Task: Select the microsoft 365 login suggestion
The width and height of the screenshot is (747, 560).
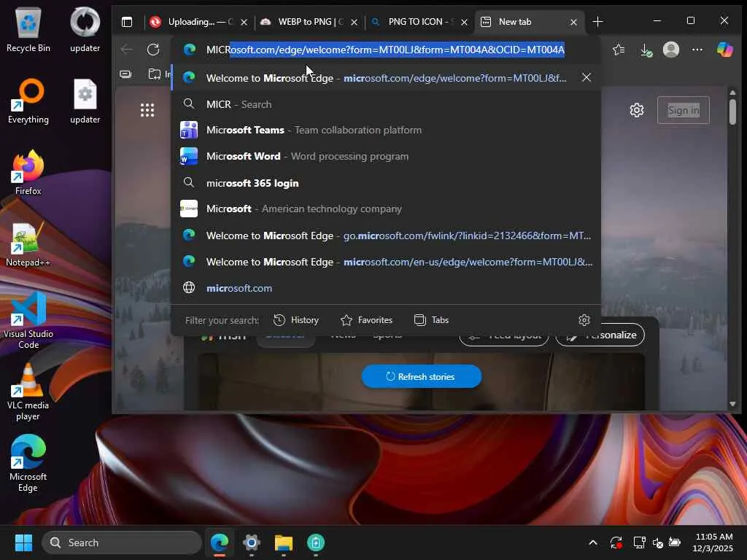Action: [386, 183]
